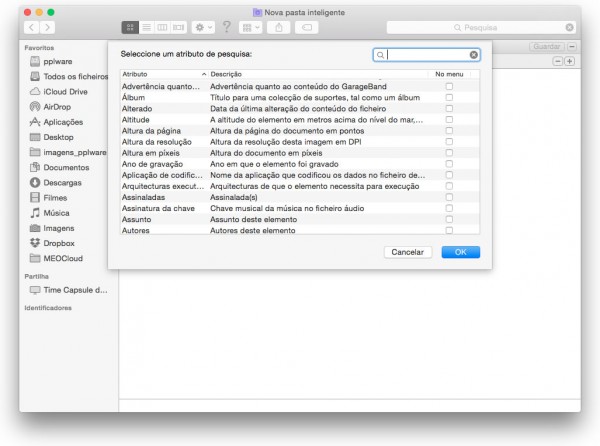The width and height of the screenshot is (600, 446).
Task: Click the Share toolbar button
Action: pos(279,27)
